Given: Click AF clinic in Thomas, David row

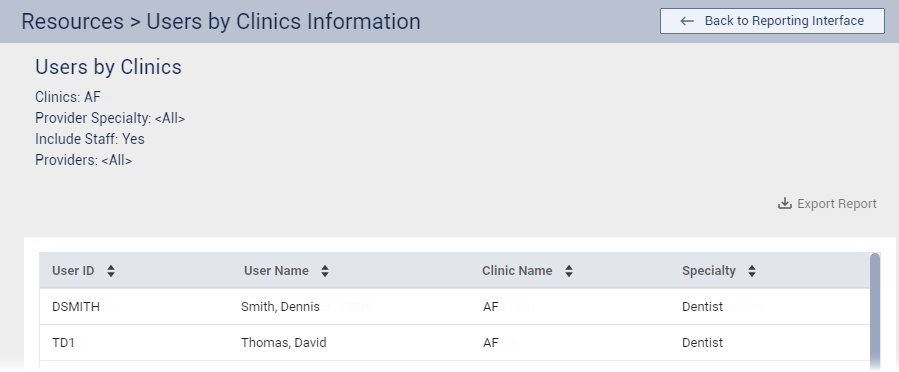Looking at the screenshot, I should 491,343.
